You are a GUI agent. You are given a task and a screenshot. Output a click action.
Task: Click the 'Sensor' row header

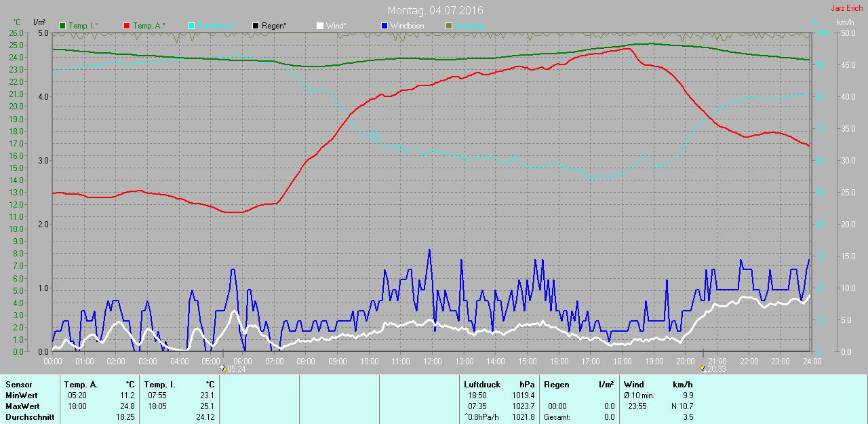pos(18,385)
